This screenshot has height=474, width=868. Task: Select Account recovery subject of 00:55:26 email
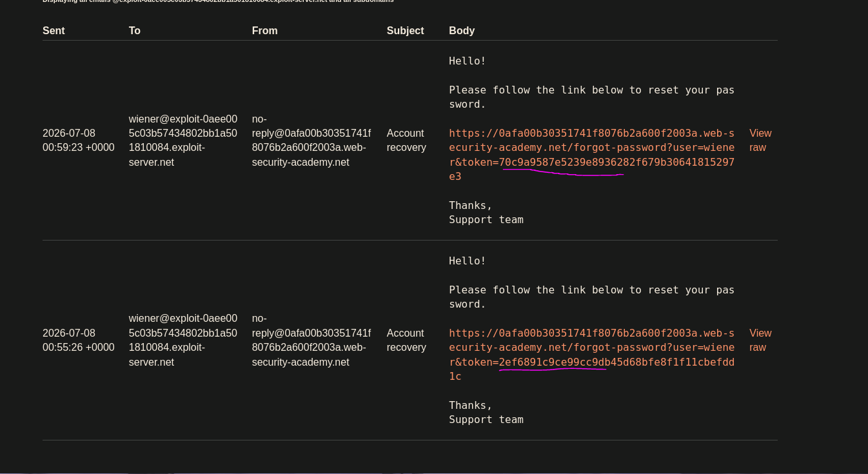click(406, 340)
